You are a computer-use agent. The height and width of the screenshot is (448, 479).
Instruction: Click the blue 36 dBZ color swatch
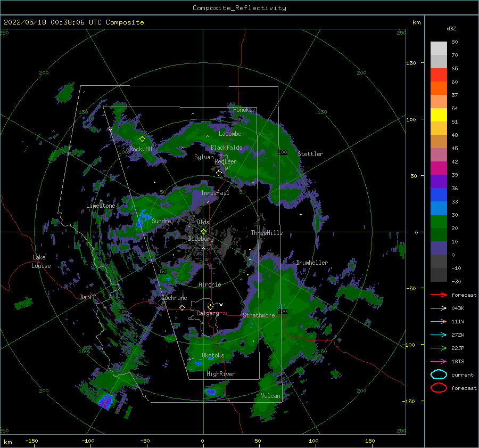tap(439, 194)
